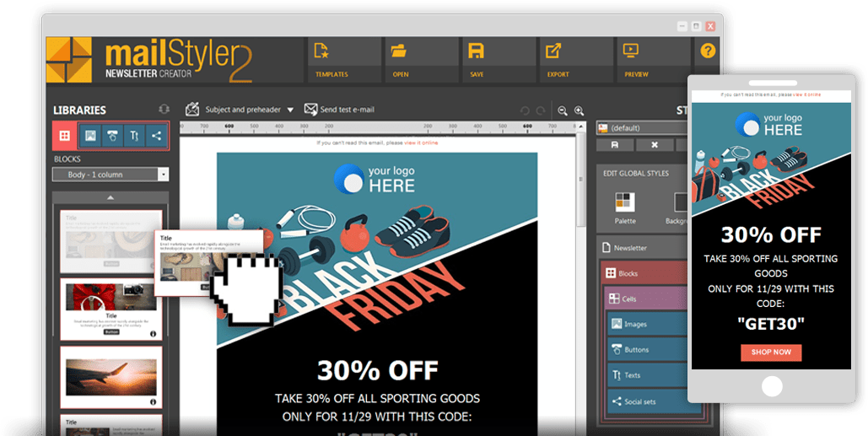Open the Palette color swatch

coord(625,202)
